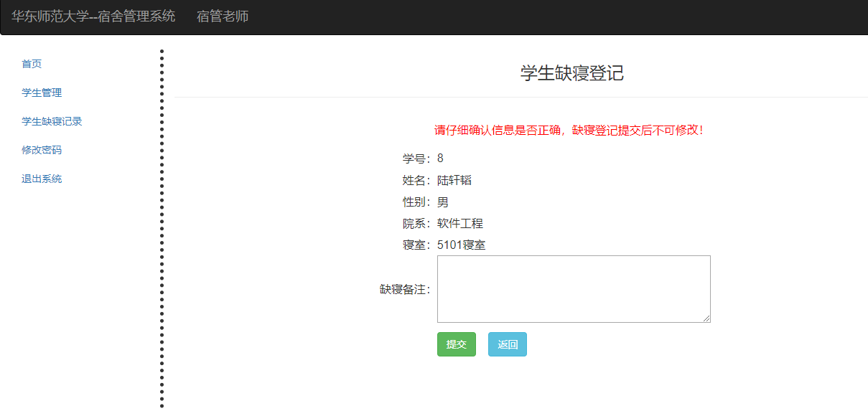Focus the 缺寝备注 text area
Screen dimensions: 868x411
pyautogui.click(x=574, y=289)
